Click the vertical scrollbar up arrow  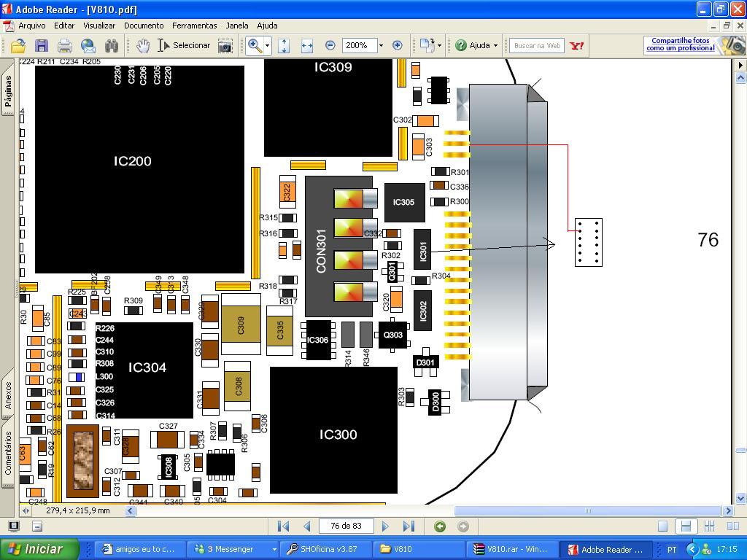pyautogui.click(x=741, y=77)
